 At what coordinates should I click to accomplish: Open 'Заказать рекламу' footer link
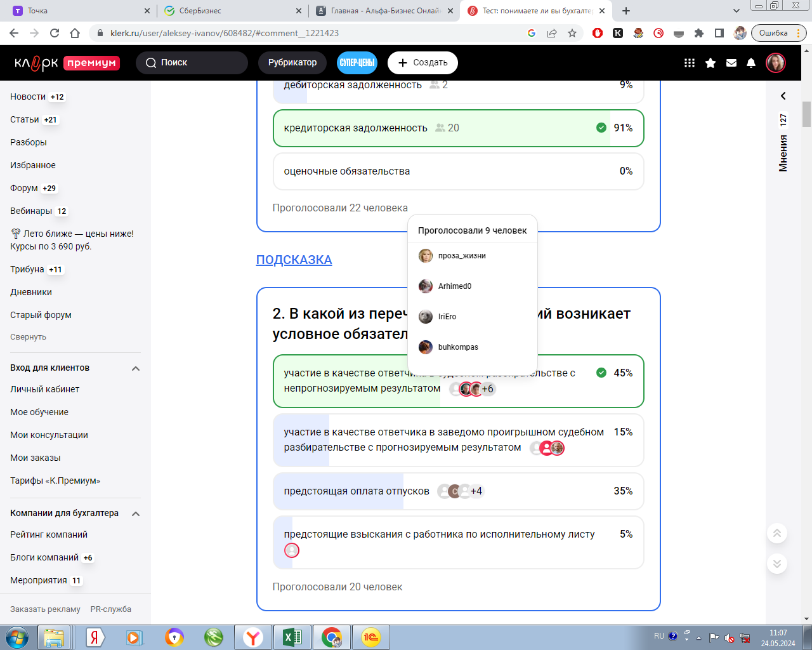[x=45, y=609]
